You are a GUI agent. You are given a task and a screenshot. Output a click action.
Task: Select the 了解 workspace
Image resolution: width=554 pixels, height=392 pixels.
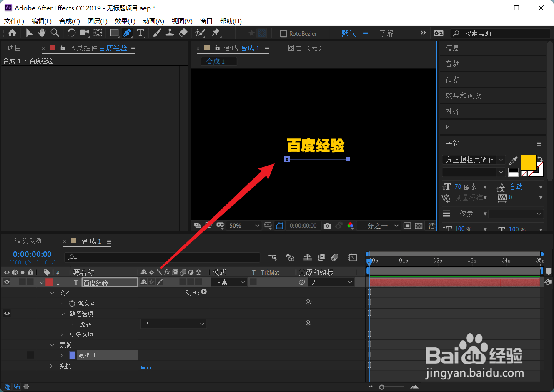click(386, 33)
